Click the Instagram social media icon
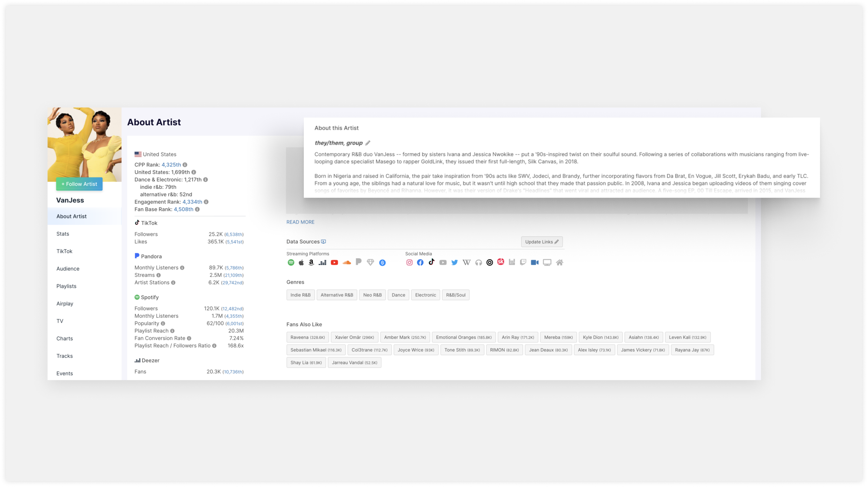The image size is (868, 487). pos(409,263)
